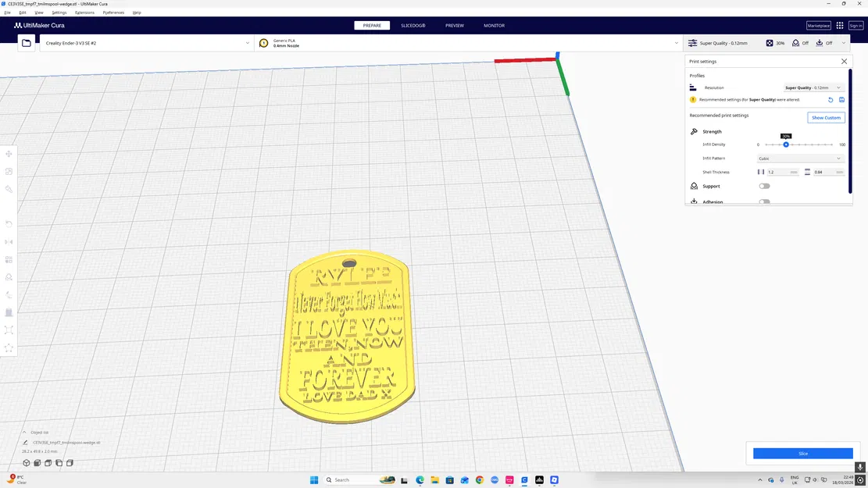868x488 pixels.
Task: Switch to the front view cube icon
Action: 36,462
